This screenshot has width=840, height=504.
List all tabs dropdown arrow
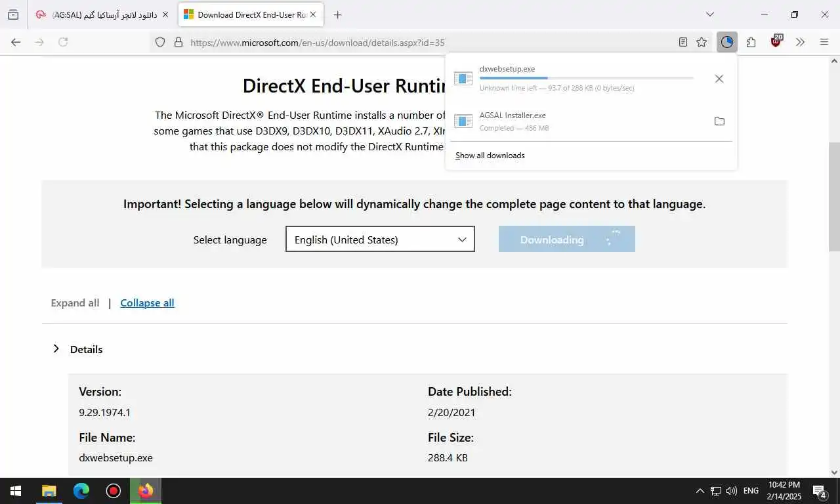pyautogui.click(x=710, y=14)
